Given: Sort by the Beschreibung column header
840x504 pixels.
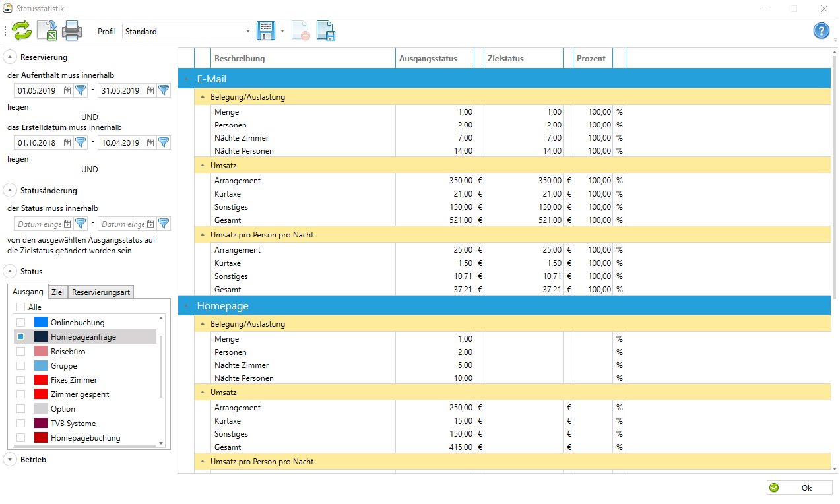Looking at the screenshot, I should [x=302, y=59].
